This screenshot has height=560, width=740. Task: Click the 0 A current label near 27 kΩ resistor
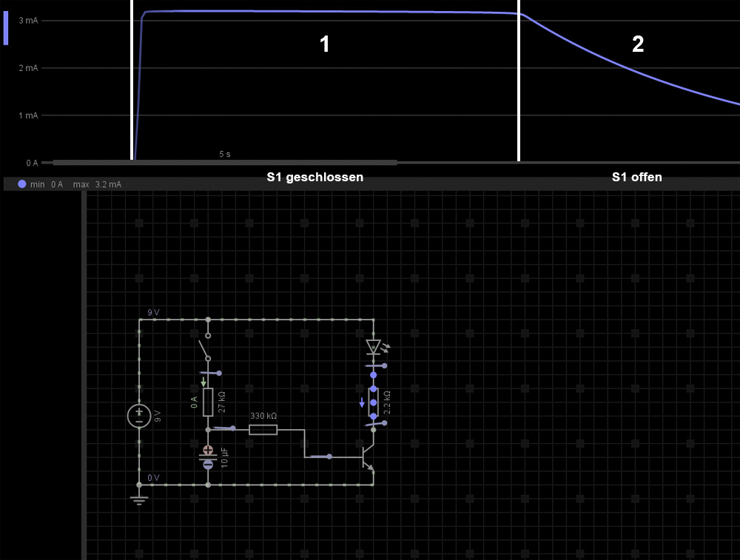194,402
